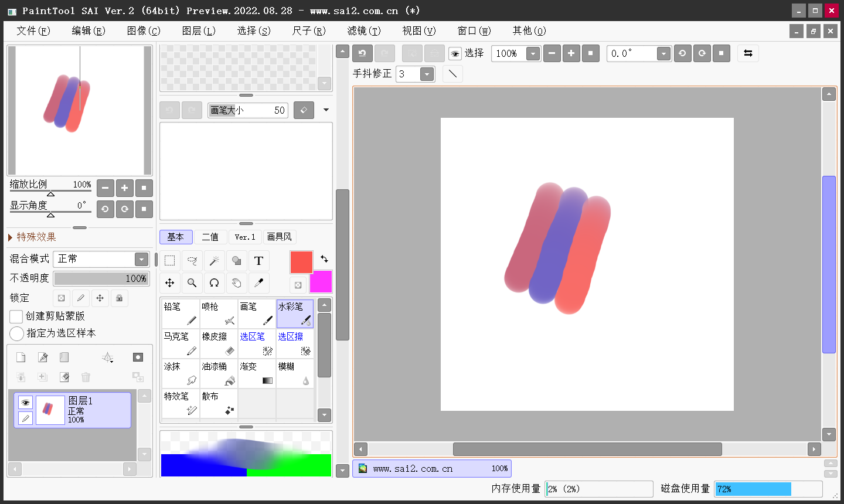Select the 涂抹 smudge tool

[x=181, y=373]
